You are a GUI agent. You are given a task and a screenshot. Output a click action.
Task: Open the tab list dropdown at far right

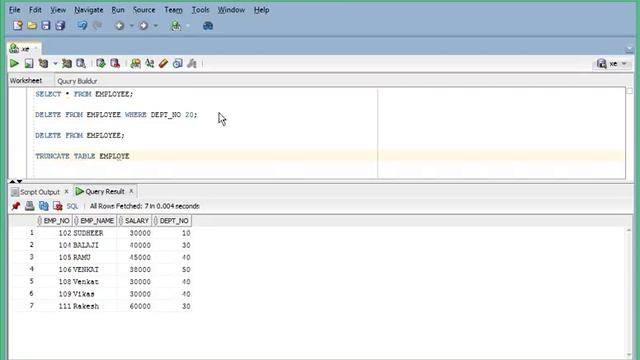coord(629,49)
